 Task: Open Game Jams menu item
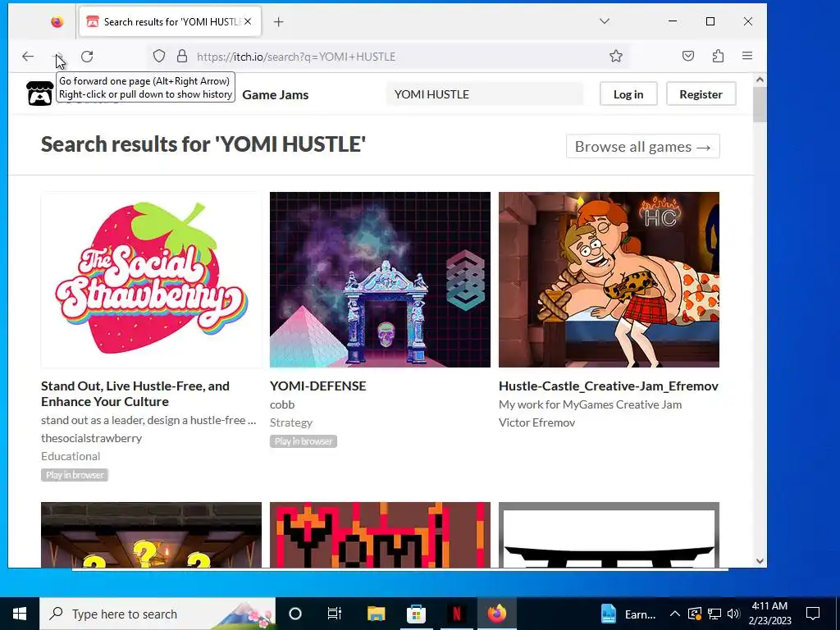[x=276, y=95]
